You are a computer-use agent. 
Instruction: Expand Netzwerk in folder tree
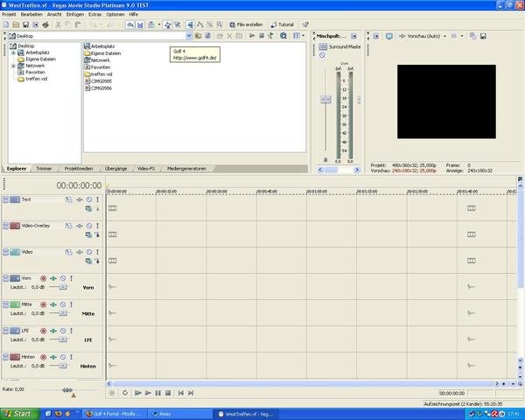click(13, 66)
